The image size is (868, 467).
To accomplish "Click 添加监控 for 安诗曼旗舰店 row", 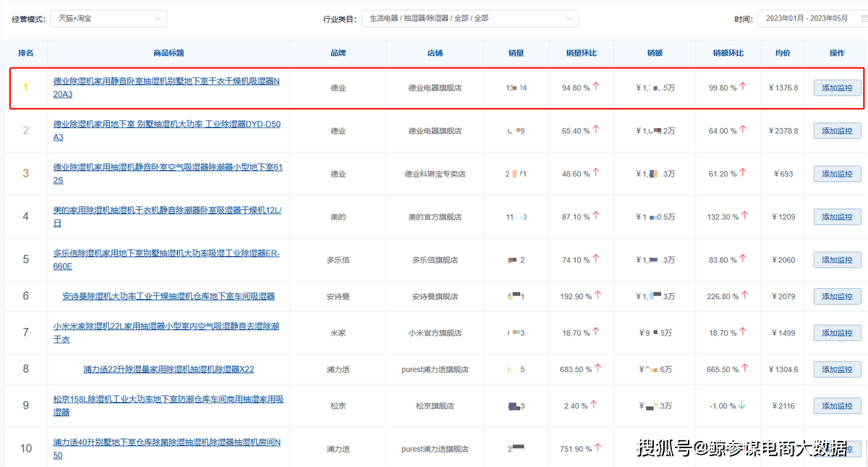I will click(837, 297).
